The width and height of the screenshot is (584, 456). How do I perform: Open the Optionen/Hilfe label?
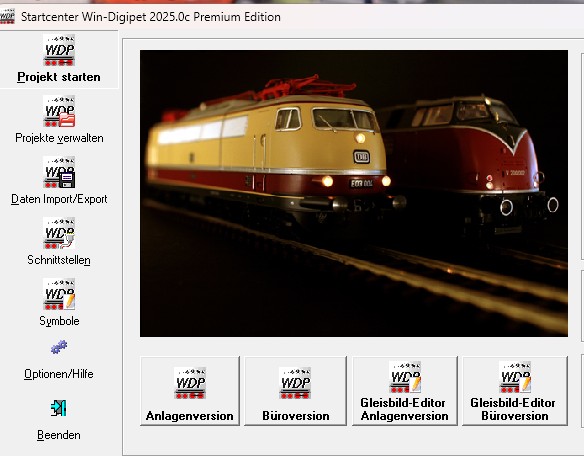(59, 374)
